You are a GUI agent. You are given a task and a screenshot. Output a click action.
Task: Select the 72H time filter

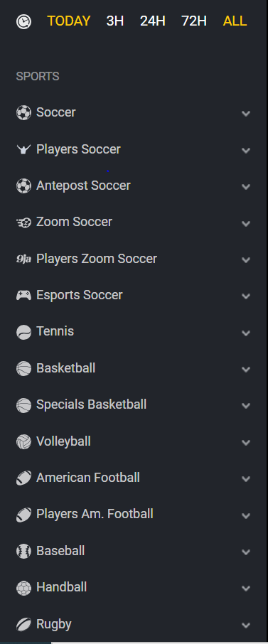(x=194, y=21)
